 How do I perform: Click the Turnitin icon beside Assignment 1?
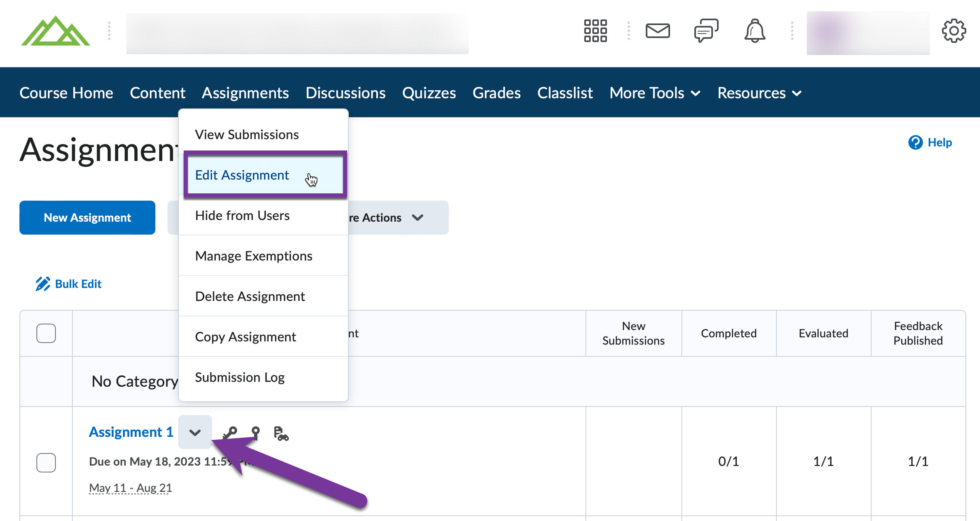pyautogui.click(x=281, y=434)
